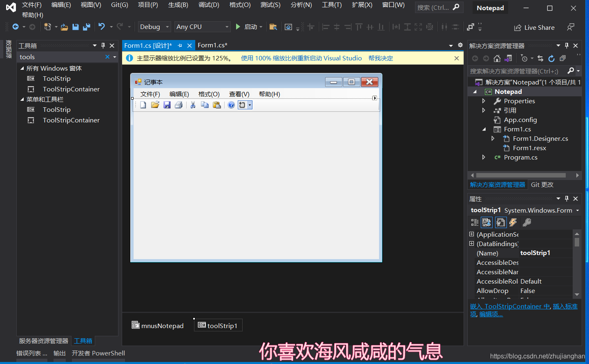
Task: Start debugging with the green play button
Action: pyautogui.click(x=238, y=27)
